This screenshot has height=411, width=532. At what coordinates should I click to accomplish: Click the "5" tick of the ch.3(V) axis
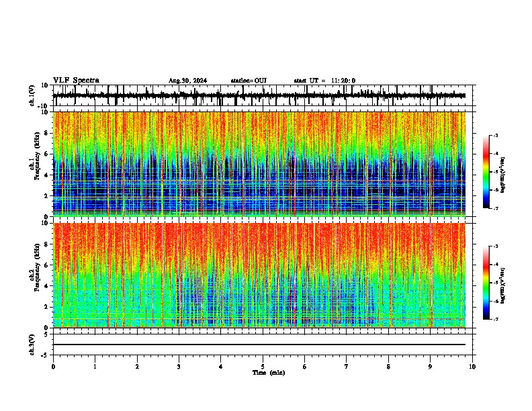pos(46,334)
